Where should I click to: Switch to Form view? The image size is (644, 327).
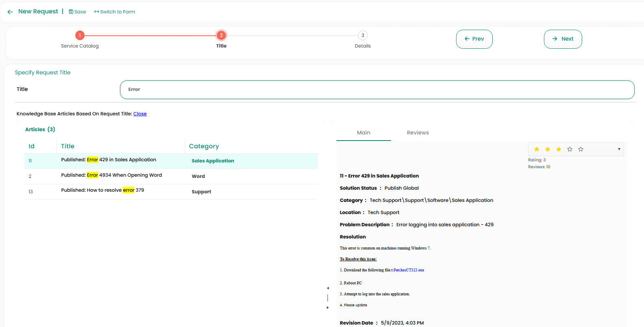pos(115,12)
